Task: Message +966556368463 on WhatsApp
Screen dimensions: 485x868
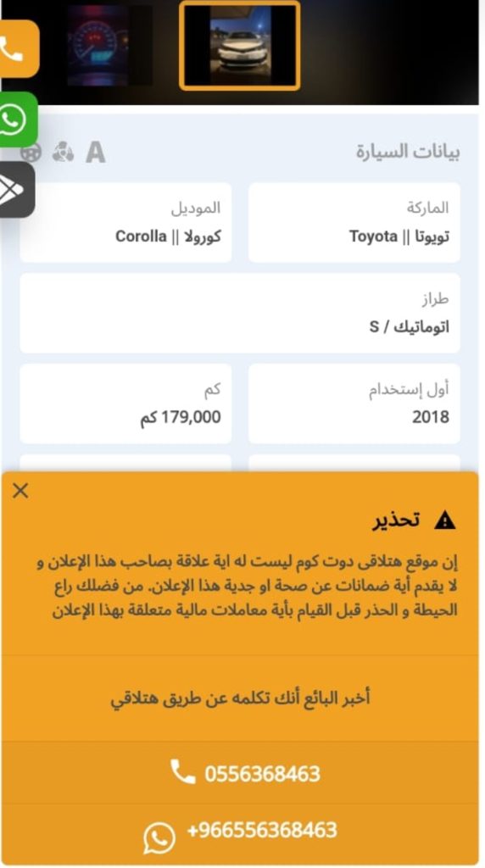Action: pos(240,834)
